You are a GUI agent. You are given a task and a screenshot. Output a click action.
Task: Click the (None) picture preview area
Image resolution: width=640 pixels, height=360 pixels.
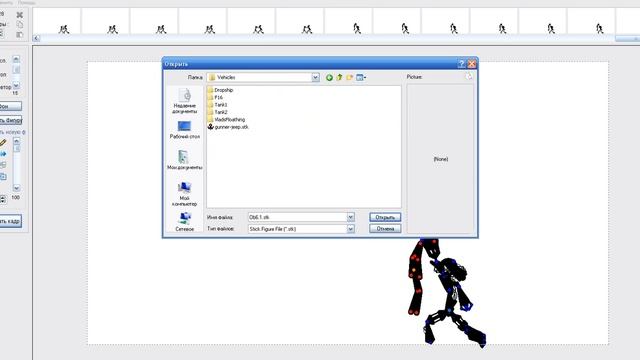pyautogui.click(x=440, y=159)
